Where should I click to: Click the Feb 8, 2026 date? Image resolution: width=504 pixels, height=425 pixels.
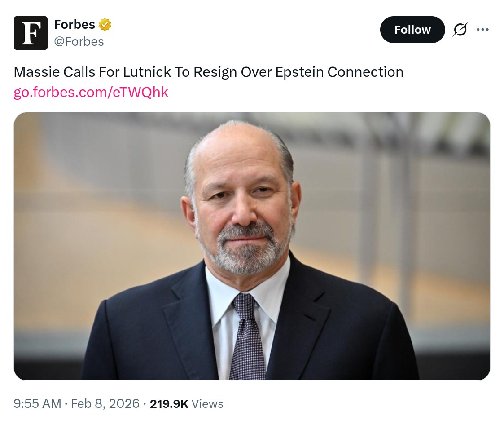pyautogui.click(x=105, y=403)
